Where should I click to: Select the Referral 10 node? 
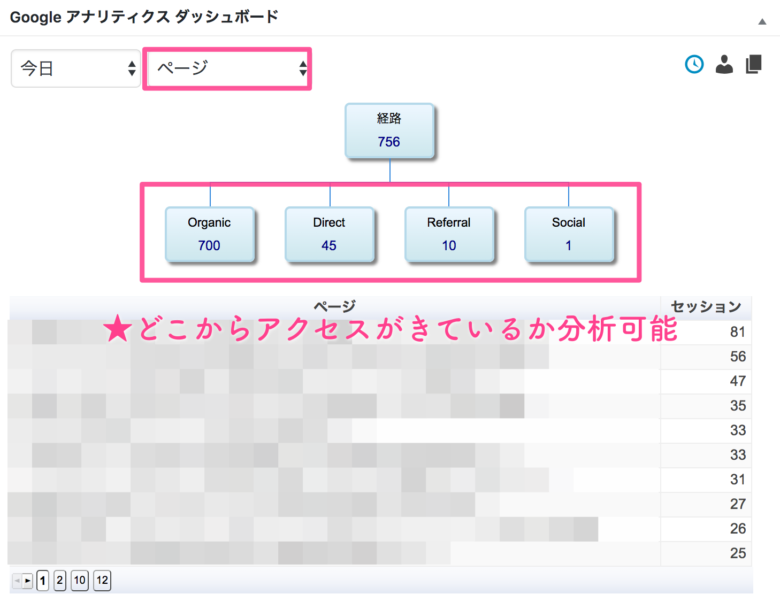click(x=449, y=234)
